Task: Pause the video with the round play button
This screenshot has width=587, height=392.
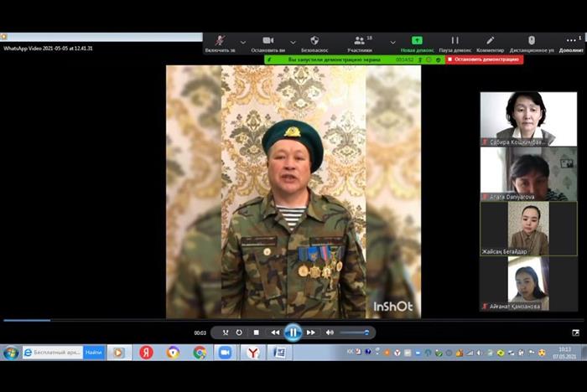Action: pyautogui.click(x=293, y=333)
